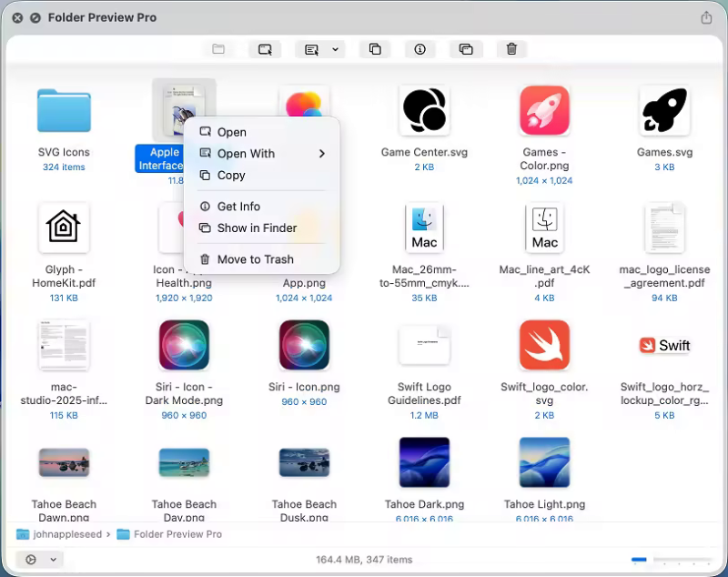Open the action menu dropdown at bottom left
The image size is (728, 577).
pos(39,559)
